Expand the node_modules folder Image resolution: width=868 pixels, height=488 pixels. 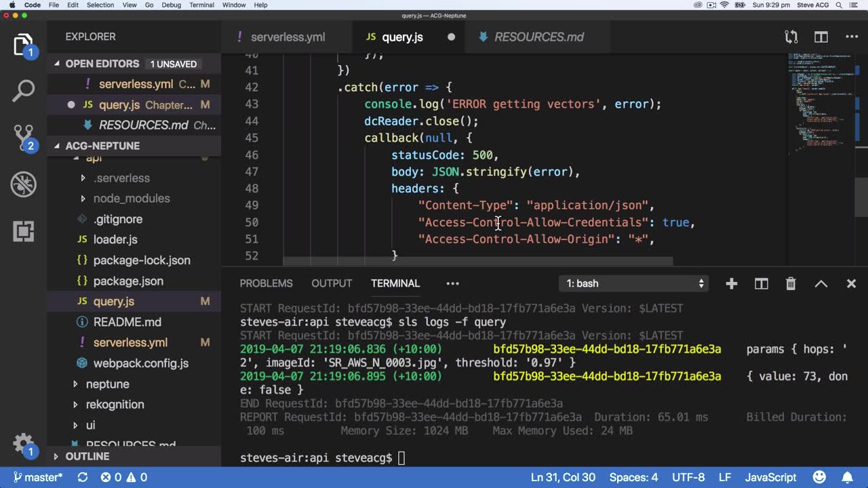[x=131, y=199]
